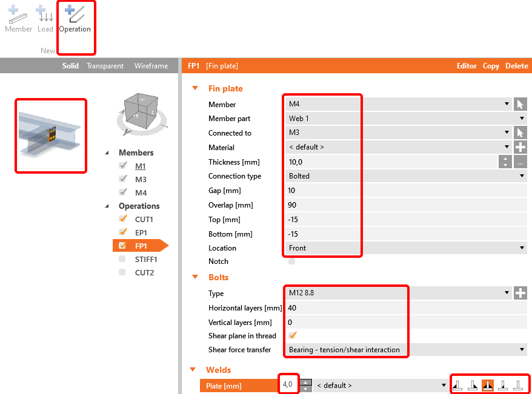Image resolution: width=532 pixels, height=394 pixels.
Task: Open the Editor for FP1
Action: (467, 66)
